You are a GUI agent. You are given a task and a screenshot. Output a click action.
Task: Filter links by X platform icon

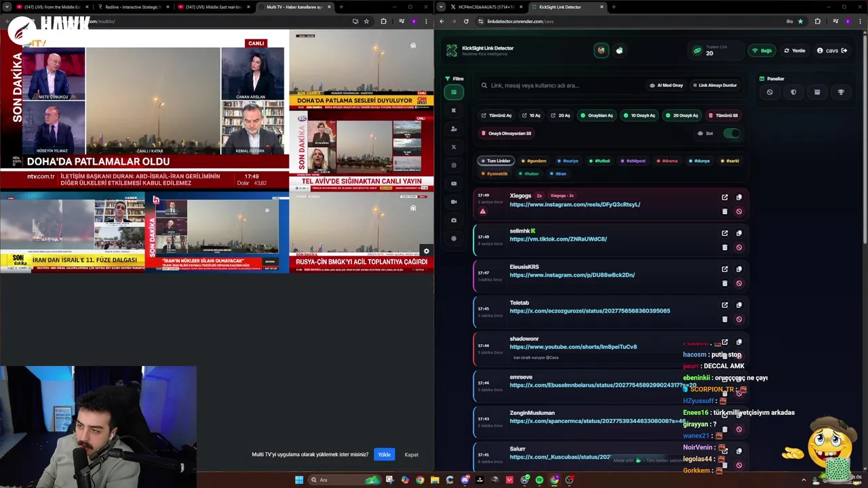tap(454, 147)
